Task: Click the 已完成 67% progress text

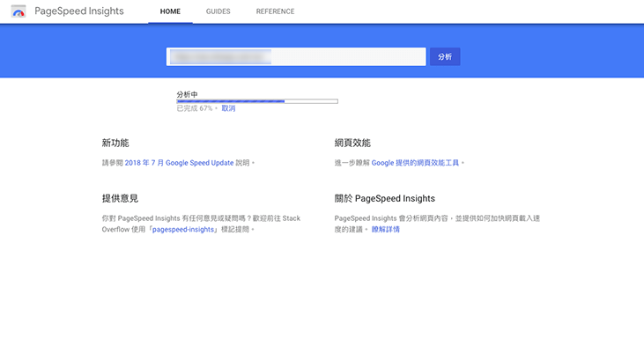Action: [x=195, y=108]
